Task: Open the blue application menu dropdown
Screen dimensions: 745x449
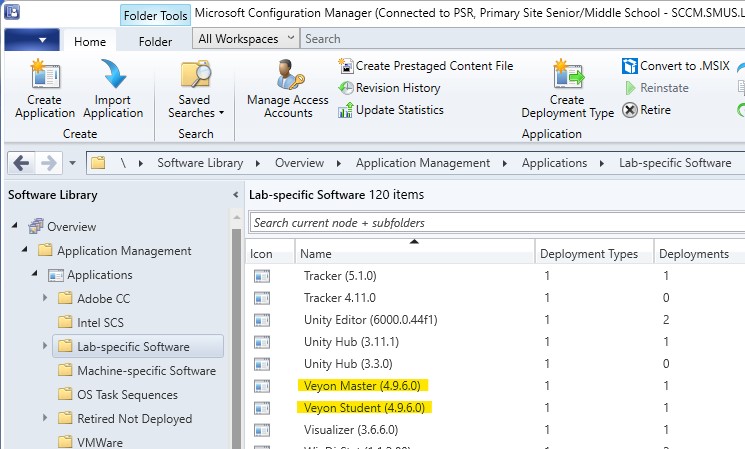Action: [x=32, y=40]
